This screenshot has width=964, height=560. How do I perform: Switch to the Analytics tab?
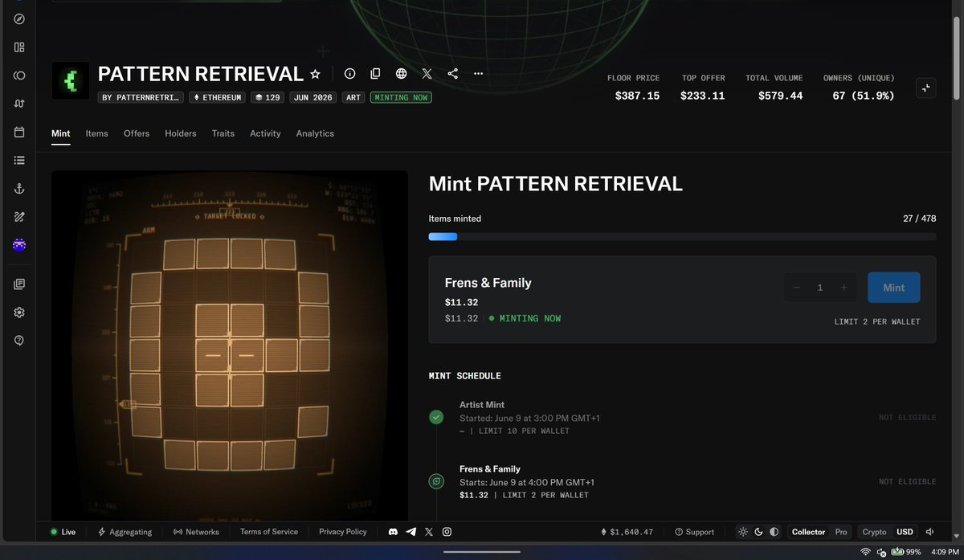point(315,133)
